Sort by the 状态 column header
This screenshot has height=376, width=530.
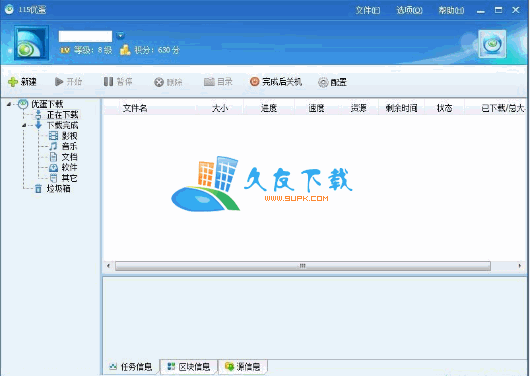[444, 108]
